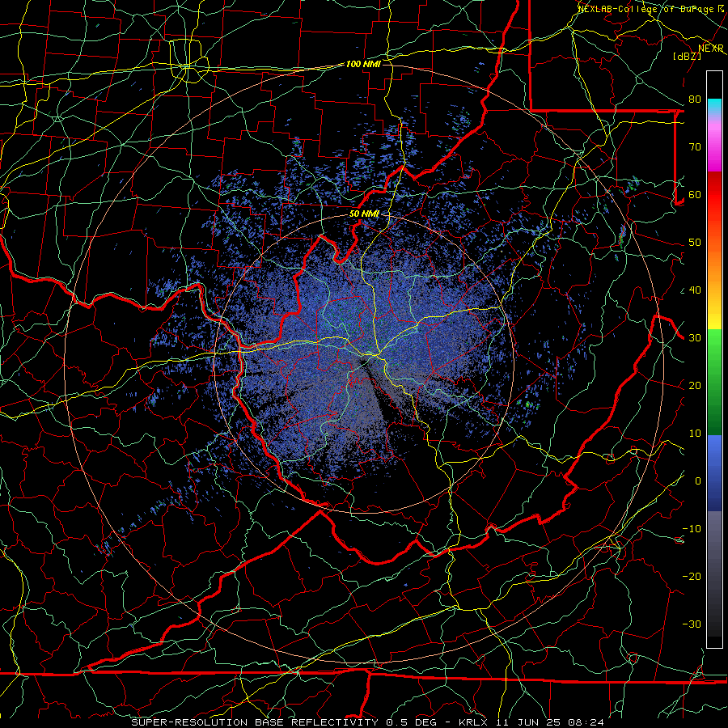Click the KRLX 11 JUN 25 08:24 timestamp
728x728 pixels.
tap(531, 722)
